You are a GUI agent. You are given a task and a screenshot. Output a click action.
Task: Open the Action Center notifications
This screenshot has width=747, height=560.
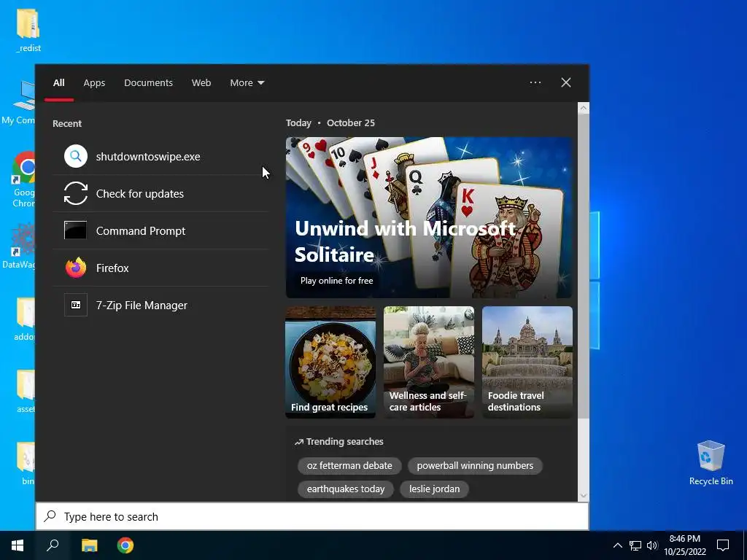pos(723,545)
